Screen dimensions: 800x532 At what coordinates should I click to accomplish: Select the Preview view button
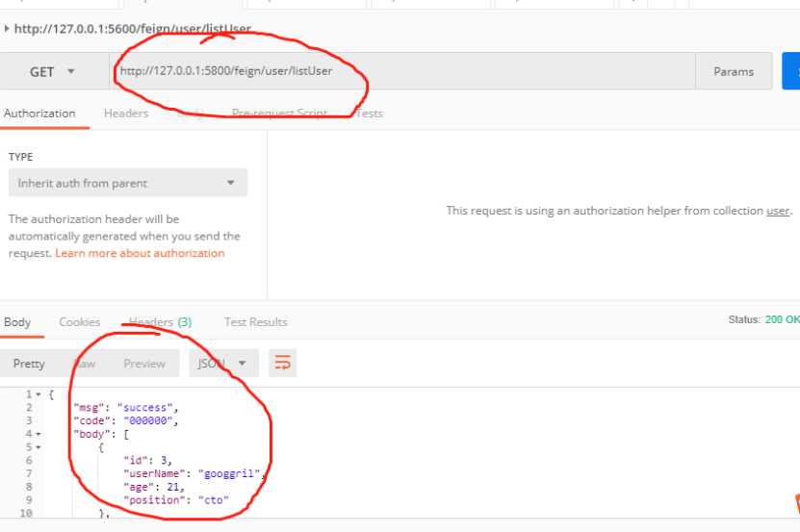point(144,364)
